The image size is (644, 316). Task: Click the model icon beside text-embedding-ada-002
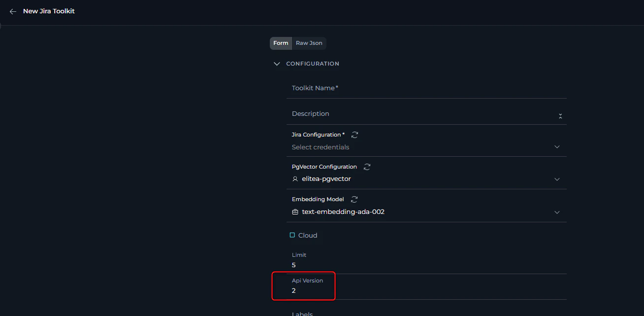click(x=295, y=211)
